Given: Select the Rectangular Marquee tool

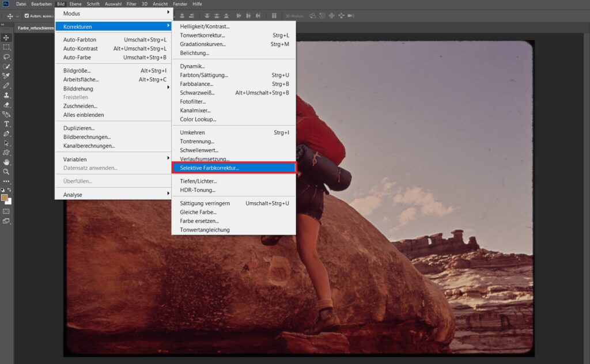Looking at the screenshot, I should tap(6, 47).
